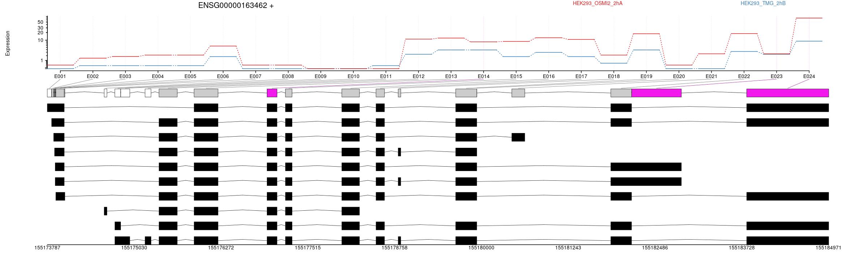Click genomic coordinate 155177515
Screen dimensions: 868x253
[308, 248]
